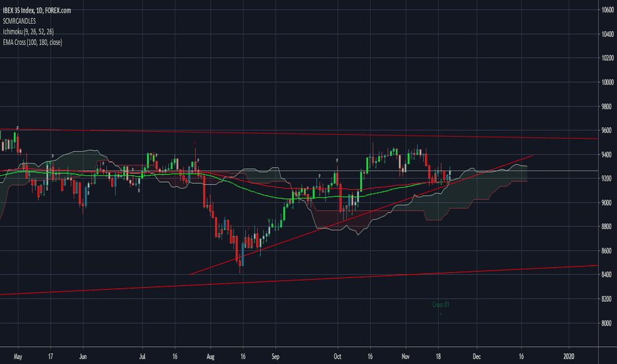Select the rising red trendline from August low
The width and height of the screenshot is (617, 364).
point(361,215)
